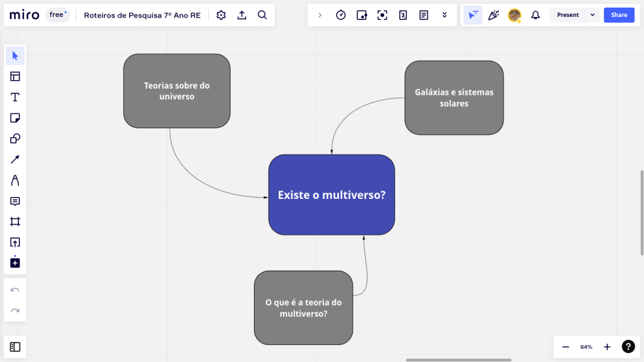The image size is (644, 362).
Task: Open the Comment tool
Action: 15,201
